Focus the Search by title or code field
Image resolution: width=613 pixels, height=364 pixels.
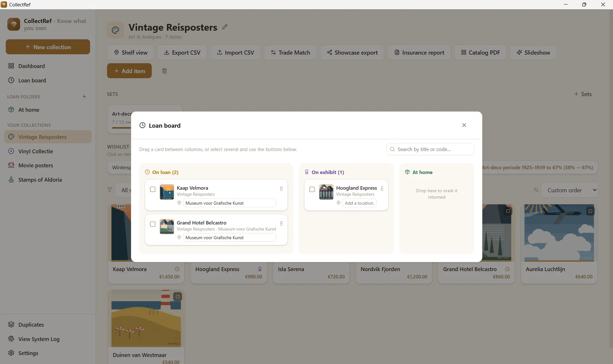tap(430, 149)
